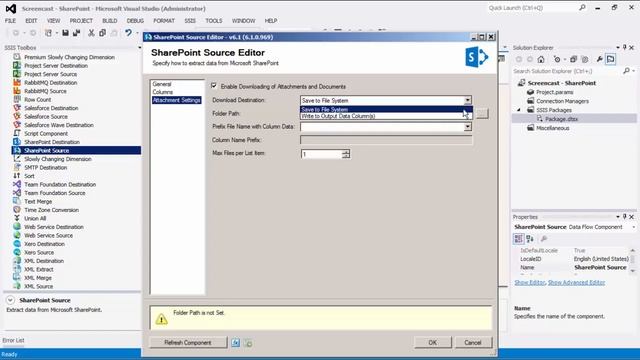The image size is (640, 360).
Task: Click the Team Foundation Destination icon
Action: point(17,184)
